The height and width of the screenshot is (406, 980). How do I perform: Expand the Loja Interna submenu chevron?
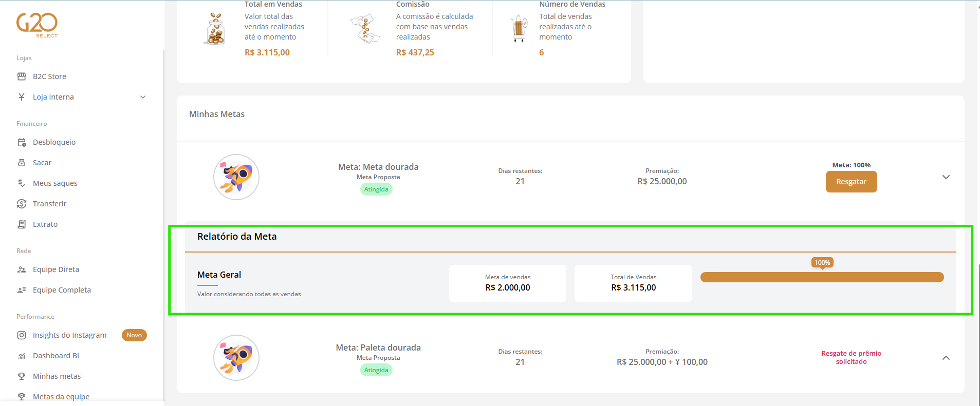coord(143,97)
